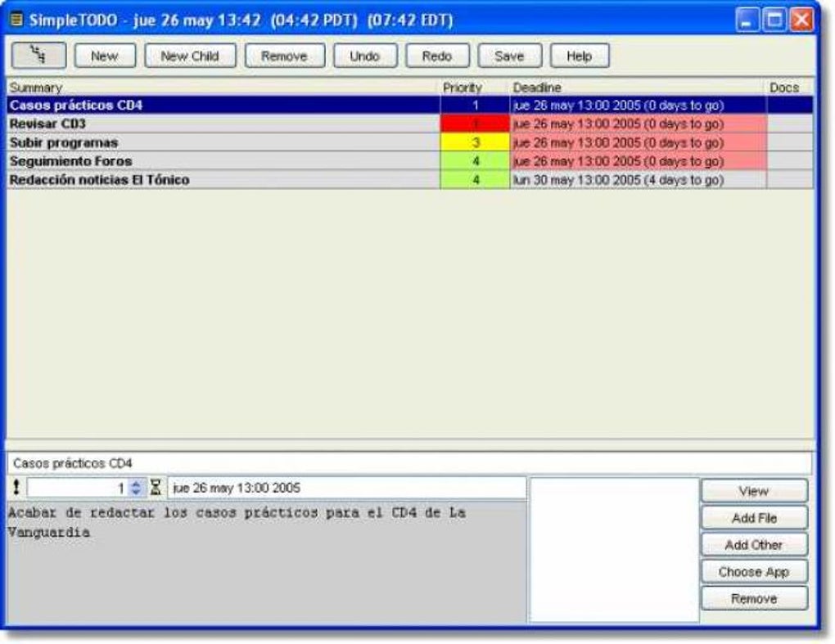Decrease priority with spinner down arrow
This screenshot has width=835, height=644.
tap(137, 492)
